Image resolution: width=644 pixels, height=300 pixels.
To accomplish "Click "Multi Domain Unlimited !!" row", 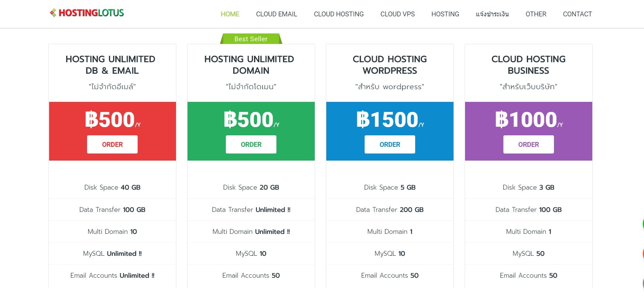I will 251,232.
